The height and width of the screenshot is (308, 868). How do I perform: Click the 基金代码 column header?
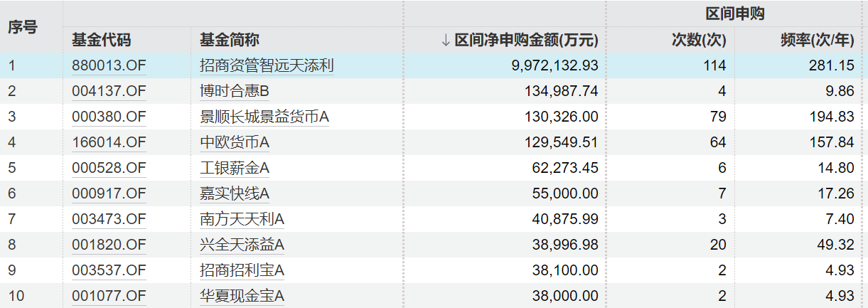102,41
